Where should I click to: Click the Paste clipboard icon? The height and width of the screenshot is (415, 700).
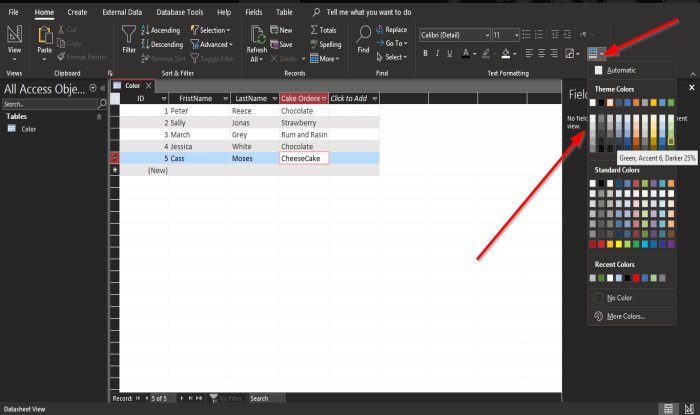pyautogui.click(x=44, y=38)
